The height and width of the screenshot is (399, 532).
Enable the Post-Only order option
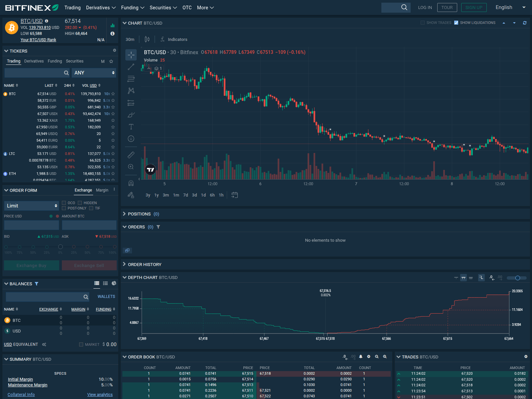point(64,208)
